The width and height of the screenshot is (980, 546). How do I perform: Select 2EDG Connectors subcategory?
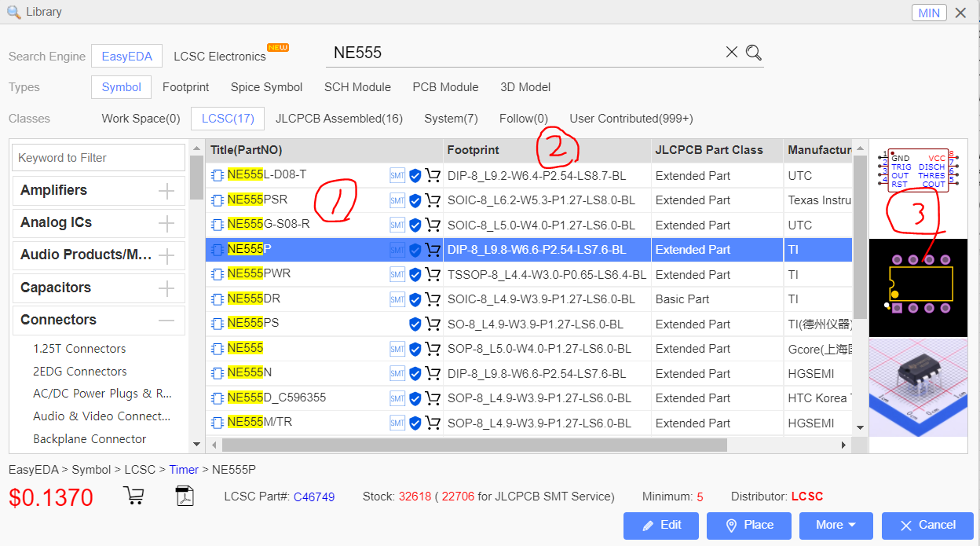(79, 372)
